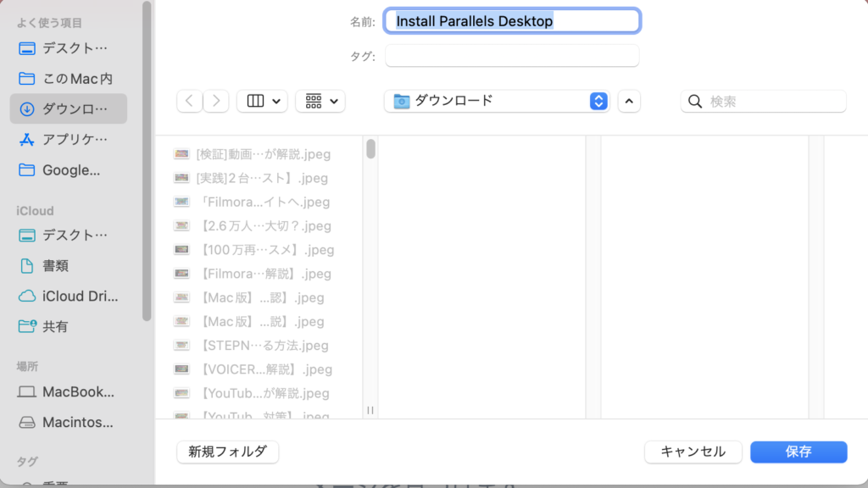The height and width of the screenshot is (488, 868).
Task: Open the Desktop item under Favorites
Action: pos(69,48)
